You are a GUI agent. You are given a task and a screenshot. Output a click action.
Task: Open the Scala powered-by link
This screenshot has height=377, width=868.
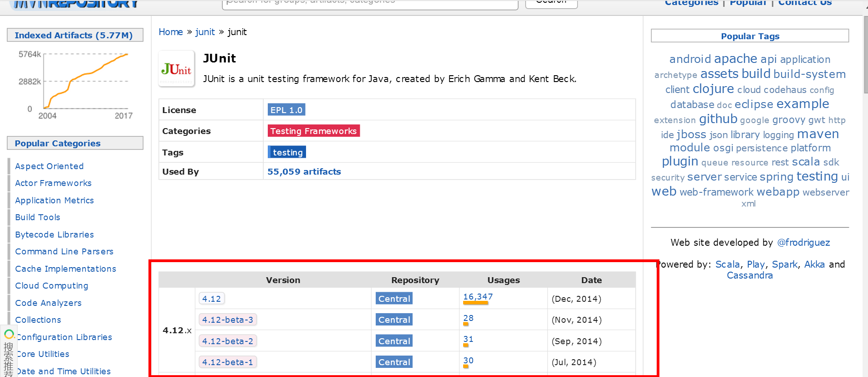coord(727,264)
